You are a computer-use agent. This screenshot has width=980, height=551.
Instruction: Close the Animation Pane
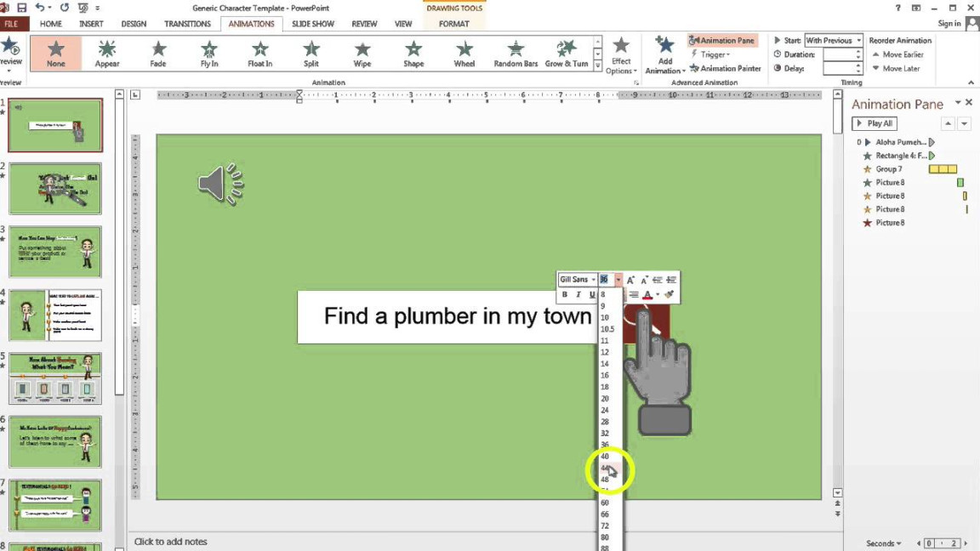[970, 102]
